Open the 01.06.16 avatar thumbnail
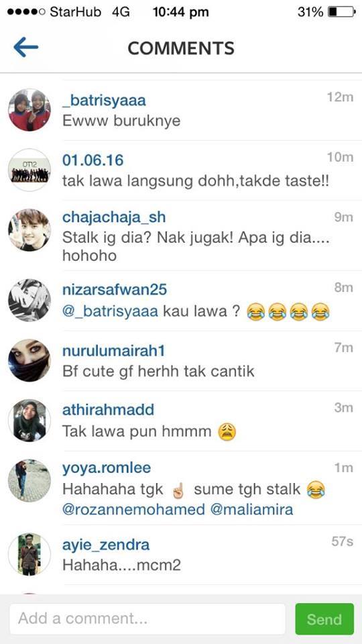This screenshot has width=362, height=644. tap(29, 170)
